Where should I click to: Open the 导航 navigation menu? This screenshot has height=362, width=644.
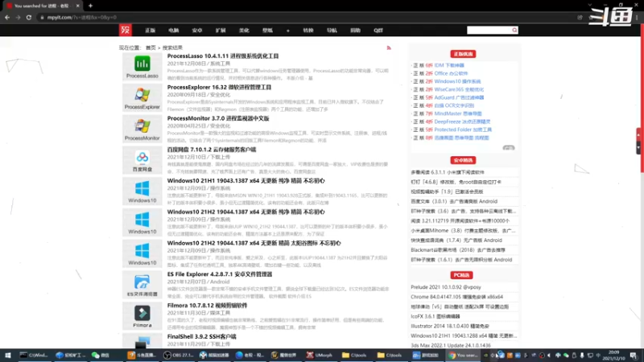point(332,31)
